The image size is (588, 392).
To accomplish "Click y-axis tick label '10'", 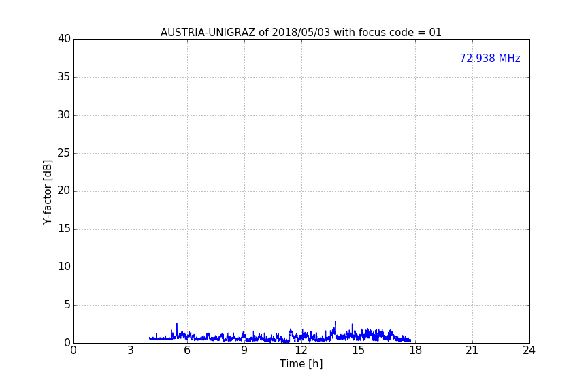I will (64, 267).
